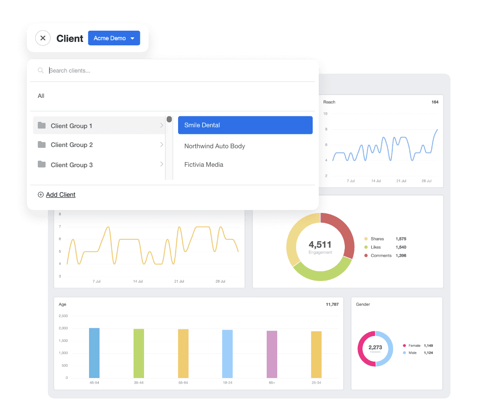504x420 pixels.
Task: Select the All filter option
Action: (41, 96)
